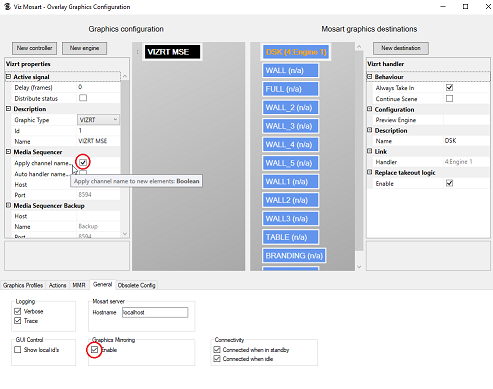
Task: Select the WALL_3 (n/a) destination block
Action: tap(290, 126)
